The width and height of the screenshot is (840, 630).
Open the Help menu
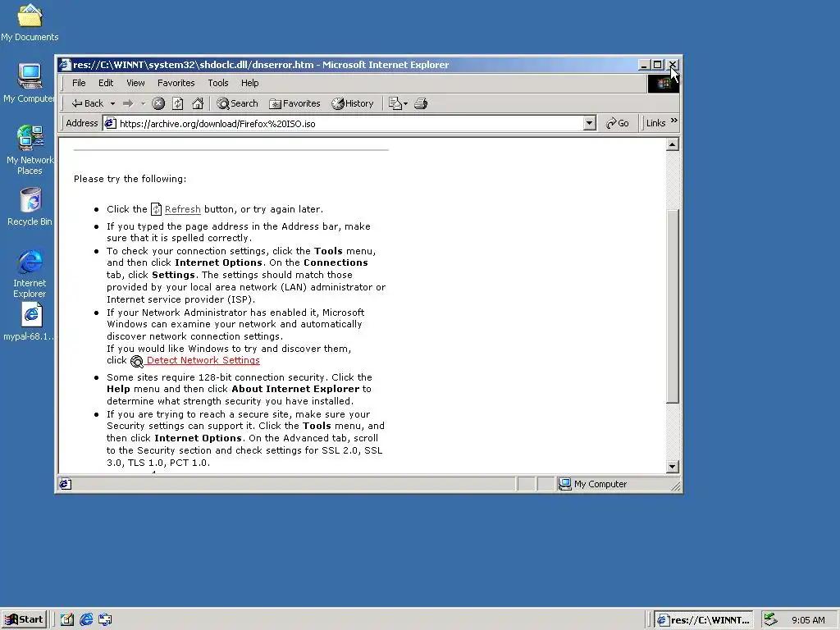click(x=249, y=83)
